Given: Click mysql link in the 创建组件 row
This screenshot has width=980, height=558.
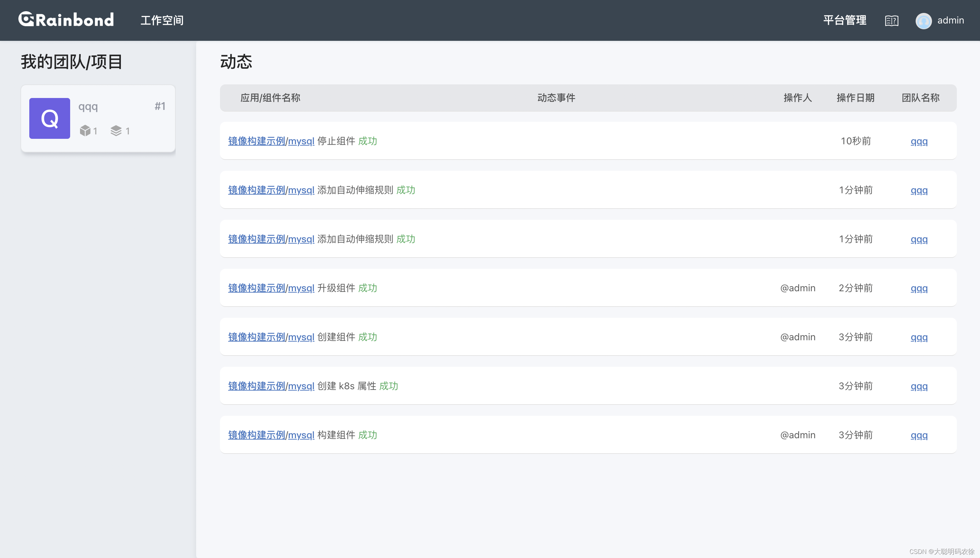Looking at the screenshot, I should 301,337.
